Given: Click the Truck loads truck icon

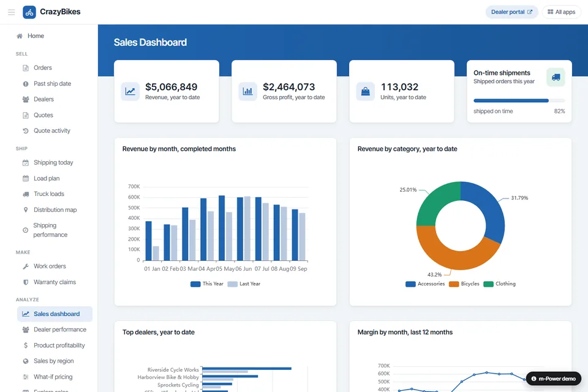Looking at the screenshot, I should (x=26, y=194).
